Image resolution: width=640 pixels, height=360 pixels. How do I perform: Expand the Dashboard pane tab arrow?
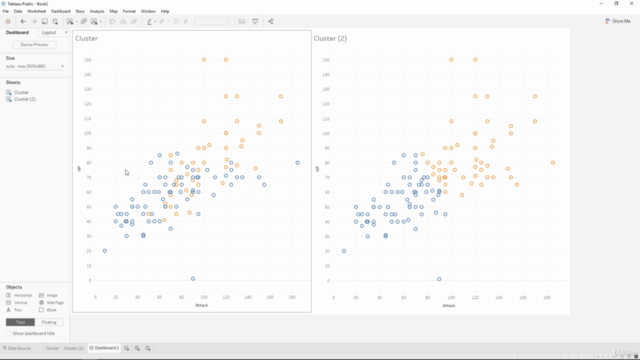pos(66,32)
